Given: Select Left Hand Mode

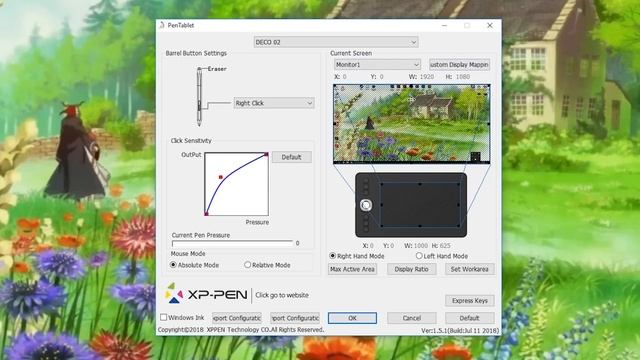Looking at the screenshot, I should coord(419,256).
